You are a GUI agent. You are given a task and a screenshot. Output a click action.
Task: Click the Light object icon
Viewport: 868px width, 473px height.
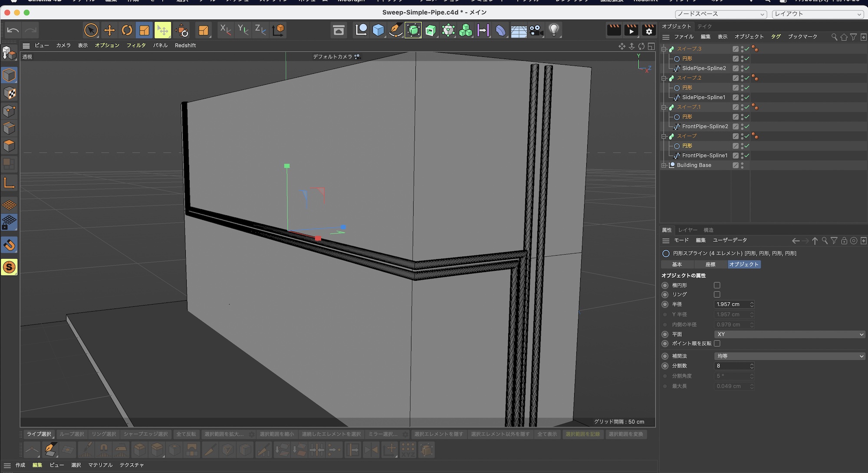pos(554,30)
